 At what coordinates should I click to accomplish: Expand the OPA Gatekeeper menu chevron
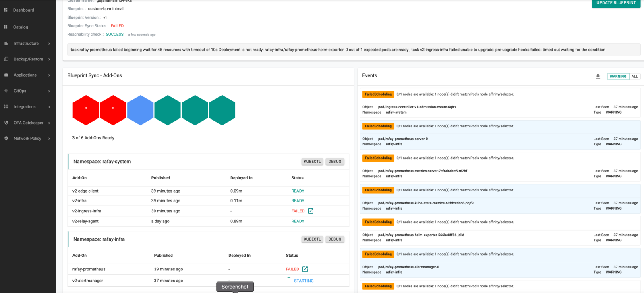[49, 123]
